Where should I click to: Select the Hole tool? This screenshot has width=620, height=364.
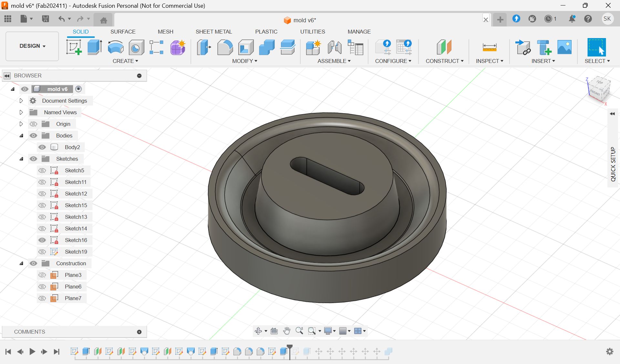136,48
